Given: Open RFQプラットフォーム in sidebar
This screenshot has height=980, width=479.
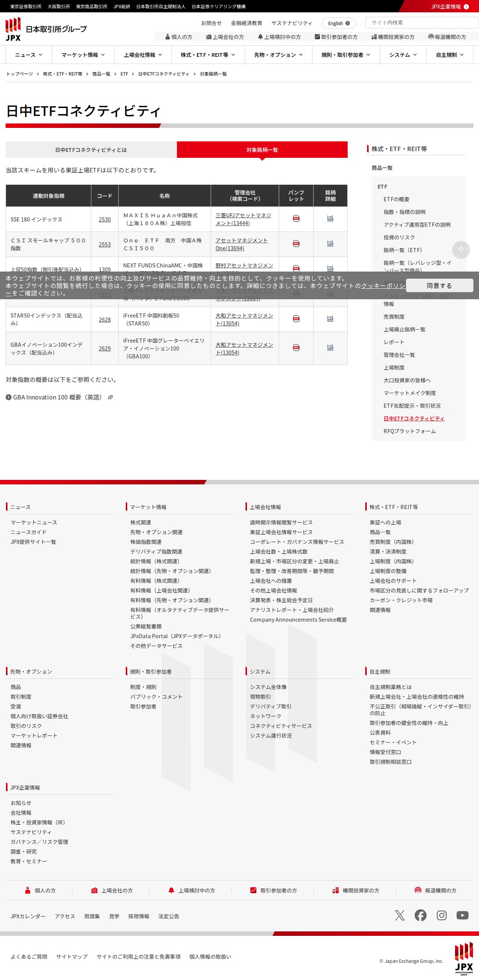Looking at the screenshot, I should [x=409, y=431].
